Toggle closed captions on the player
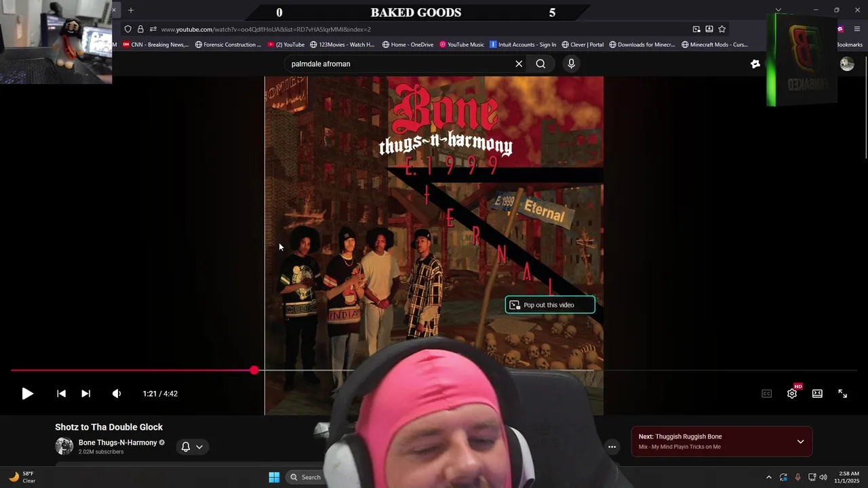The height and width of the screenshot is (488, 868). click(x=766, y=393)
